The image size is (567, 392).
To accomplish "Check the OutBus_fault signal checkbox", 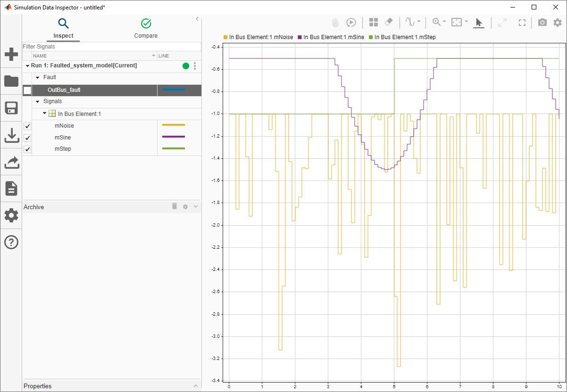I will pyautogui.click(x=27, y=90).
